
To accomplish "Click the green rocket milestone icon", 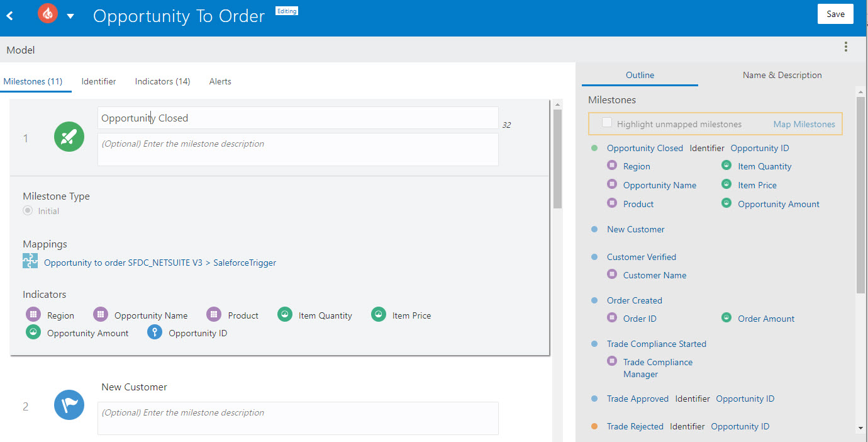I will coord(69,137).
